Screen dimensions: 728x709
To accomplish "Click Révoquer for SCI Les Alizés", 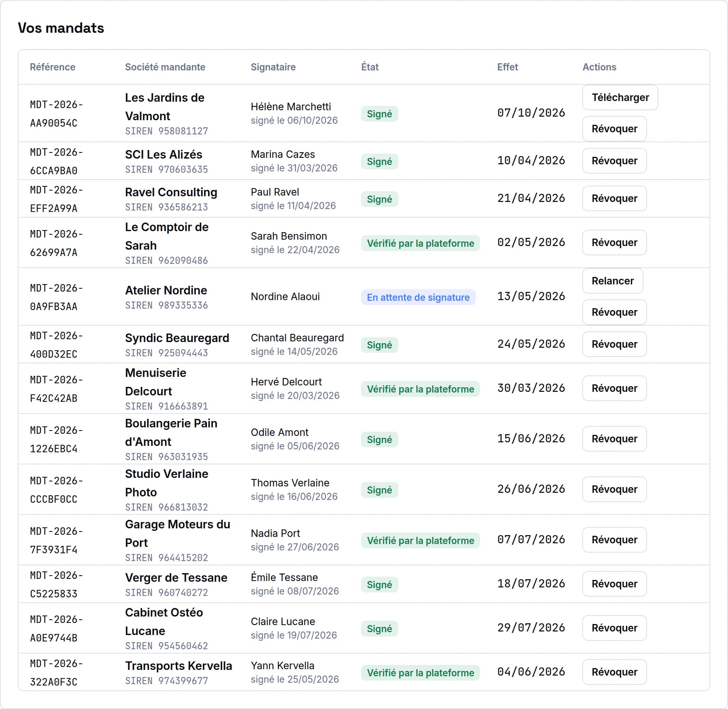I will (615, 161).
